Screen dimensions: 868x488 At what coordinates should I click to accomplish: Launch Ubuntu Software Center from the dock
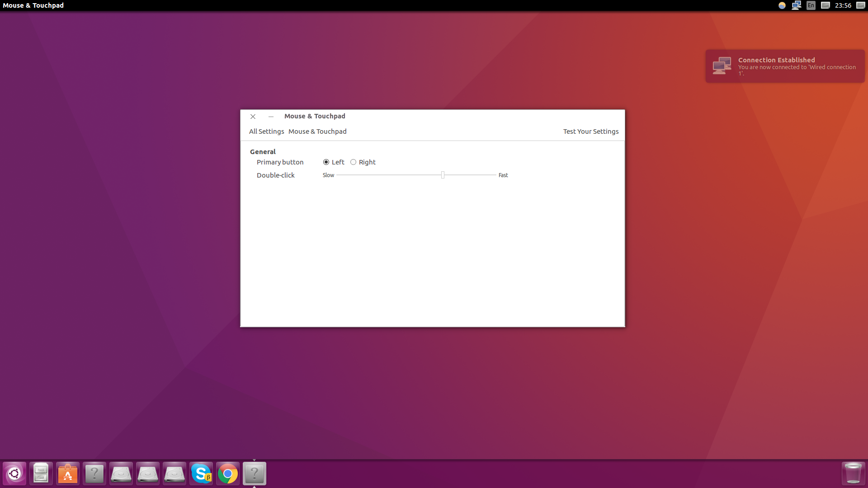(68, 474)
